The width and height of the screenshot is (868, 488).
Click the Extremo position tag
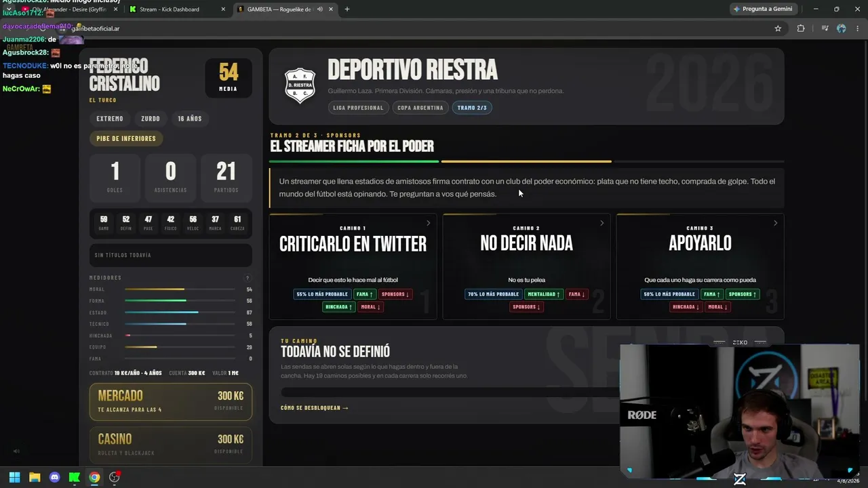pos(110,119)
